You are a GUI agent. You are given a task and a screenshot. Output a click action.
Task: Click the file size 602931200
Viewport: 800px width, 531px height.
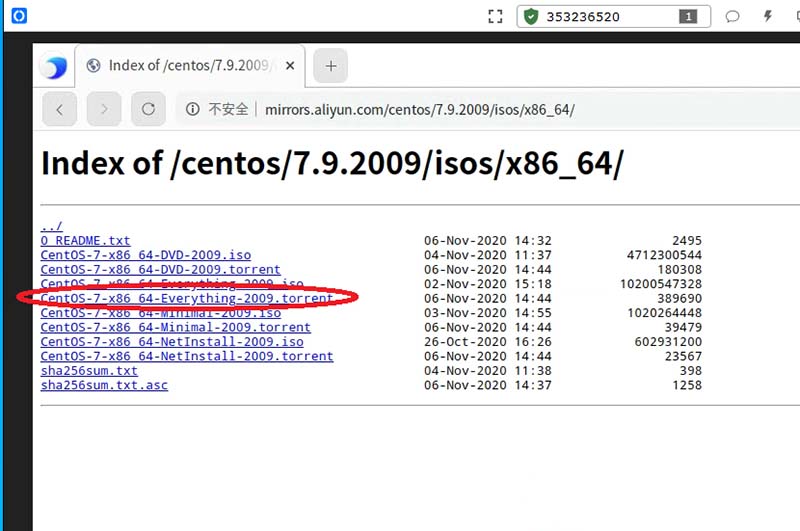click(668, 341)
